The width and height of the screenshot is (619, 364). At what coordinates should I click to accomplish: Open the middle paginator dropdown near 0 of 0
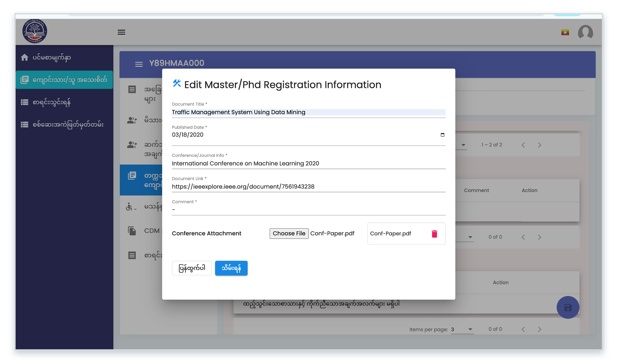point(470,237)
